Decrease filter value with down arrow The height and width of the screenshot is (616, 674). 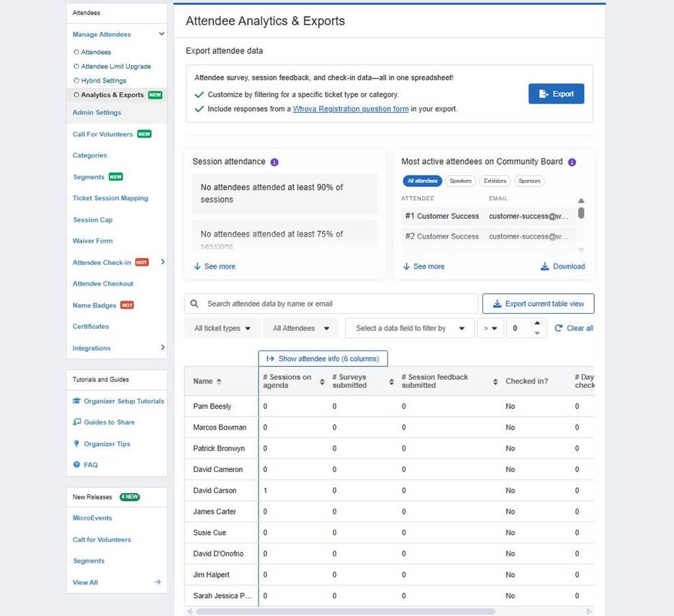coord(537,333)
